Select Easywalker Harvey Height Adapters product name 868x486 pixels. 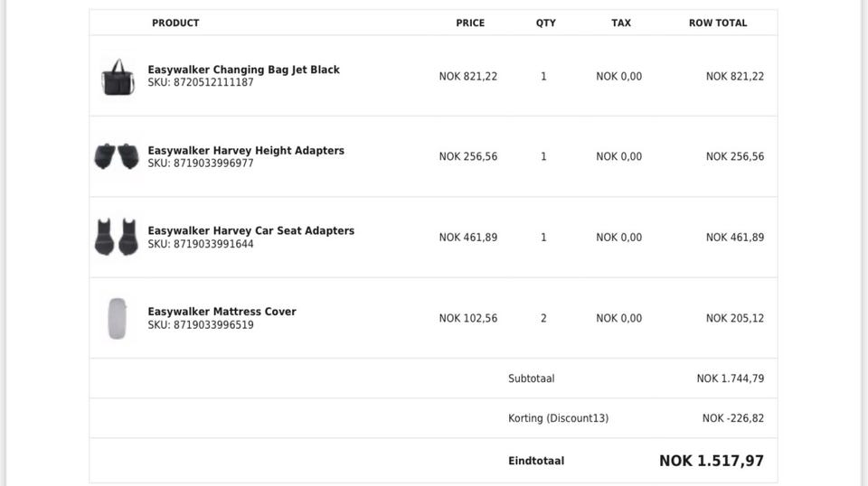[x=246, y=150]
